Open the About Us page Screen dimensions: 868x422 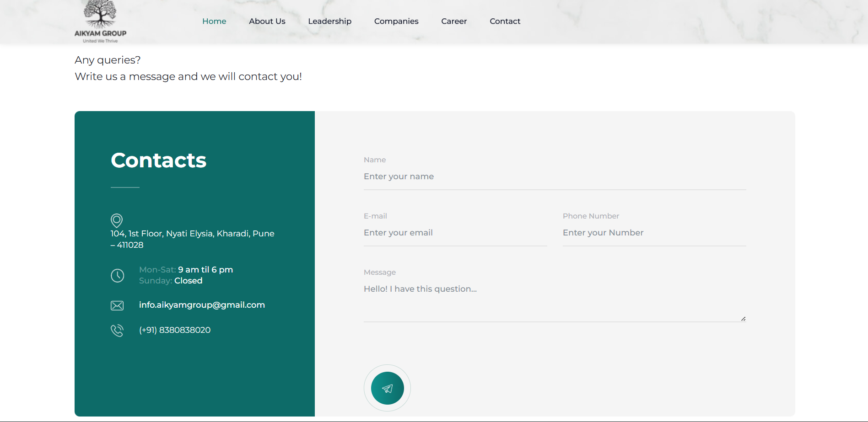pyautogui.click(x=267, y=21)
